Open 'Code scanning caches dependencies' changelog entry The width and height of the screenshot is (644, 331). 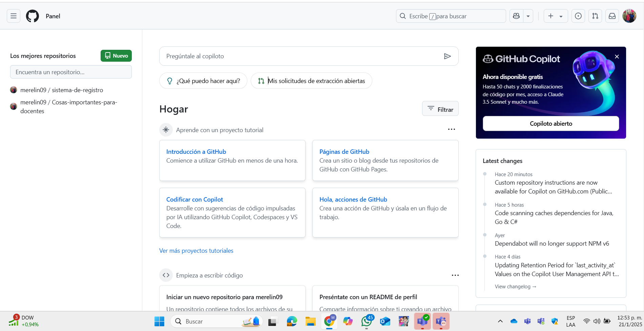[x=554, y=218]
